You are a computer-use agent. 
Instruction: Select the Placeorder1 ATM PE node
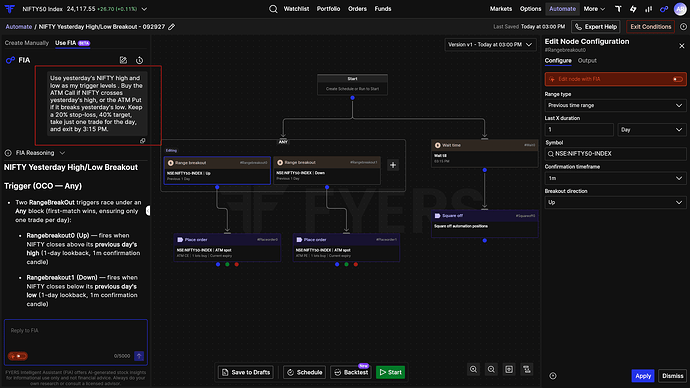[346, 248]
